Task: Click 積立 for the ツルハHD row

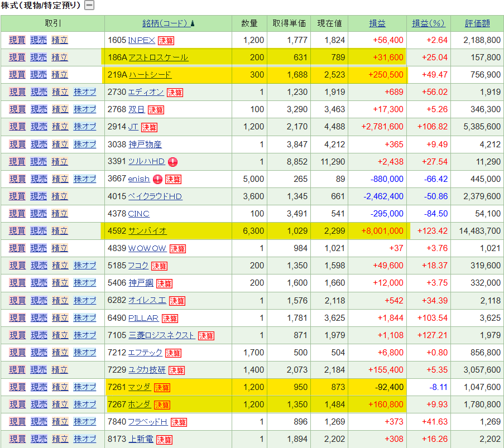Action: coord(60,162)
